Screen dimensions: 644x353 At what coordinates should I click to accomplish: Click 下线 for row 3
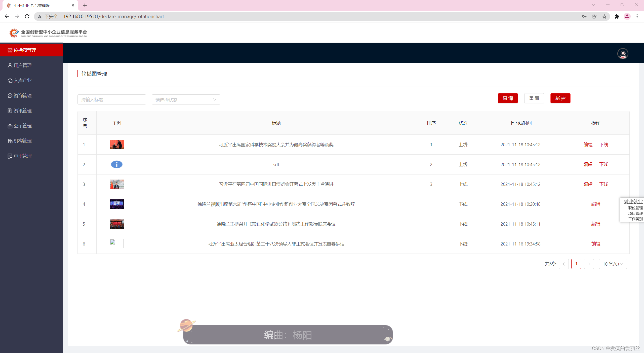point(603,184)
